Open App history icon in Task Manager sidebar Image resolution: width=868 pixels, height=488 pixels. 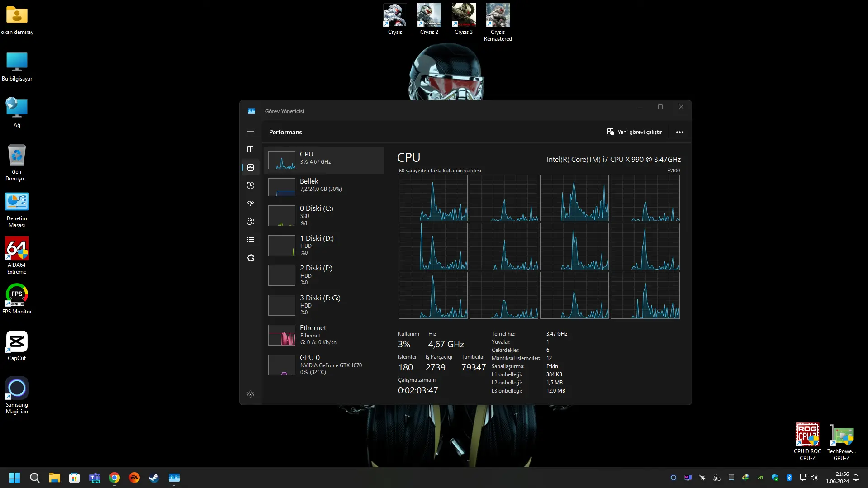pyautogui.click(x=251, y=185)
